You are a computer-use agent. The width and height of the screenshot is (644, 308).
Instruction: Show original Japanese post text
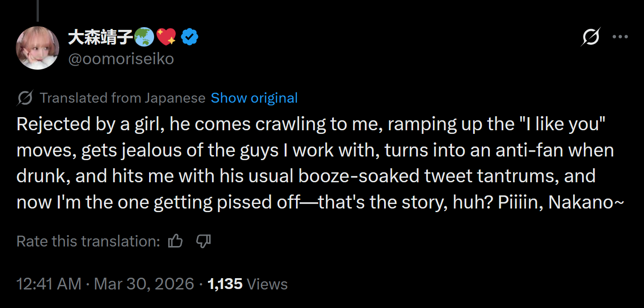[254, 98]
